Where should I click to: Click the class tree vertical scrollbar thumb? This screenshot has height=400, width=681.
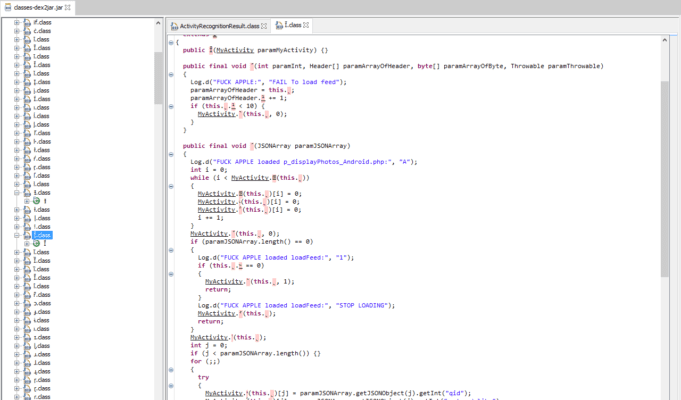[158, 78]
